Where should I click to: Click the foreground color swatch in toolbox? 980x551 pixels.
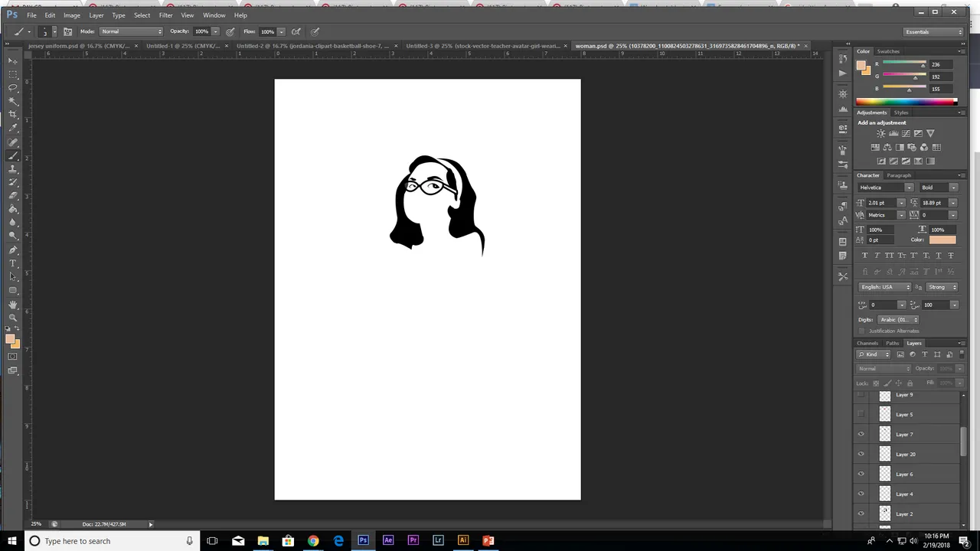(x=11, y=339)
